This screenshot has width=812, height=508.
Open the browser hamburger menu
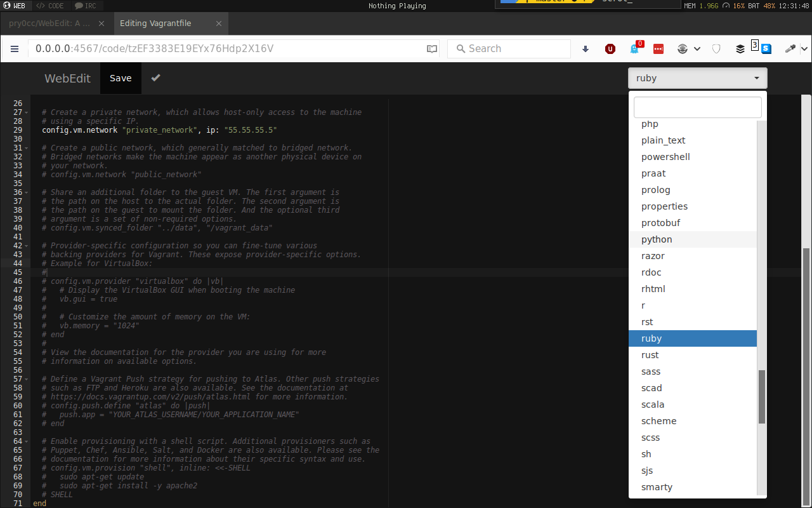pos(15,49)
